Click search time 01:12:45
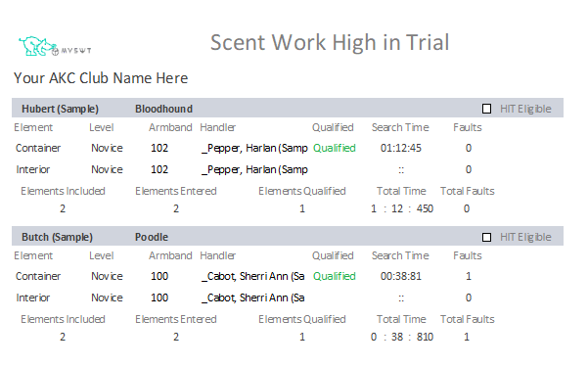This screenshot has width=588, height=366. [401, 148]
